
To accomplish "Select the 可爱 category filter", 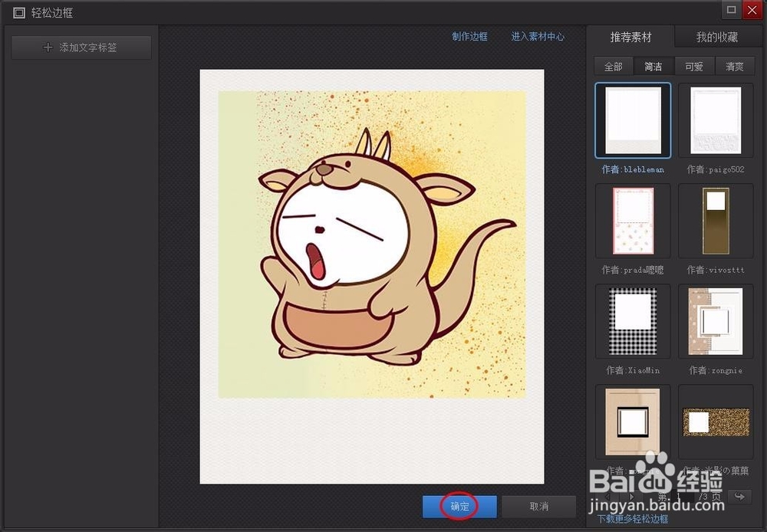I will click(x=694, y=66).
